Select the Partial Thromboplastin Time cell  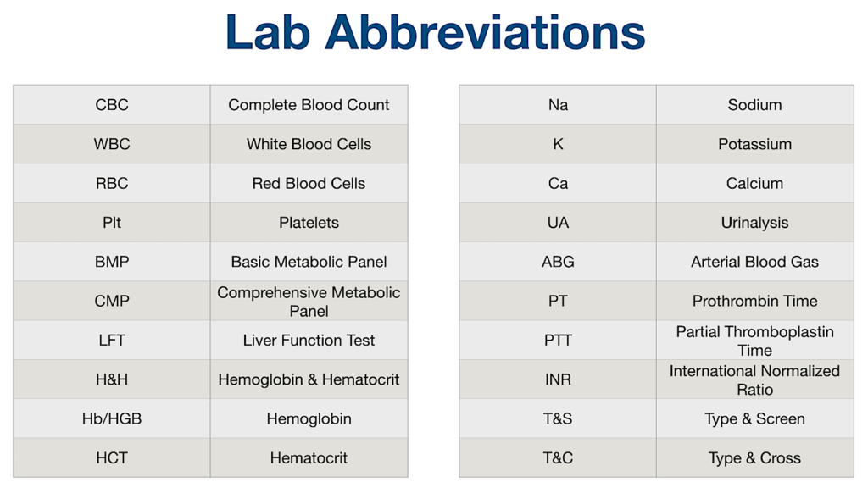[x=755, y=341]
